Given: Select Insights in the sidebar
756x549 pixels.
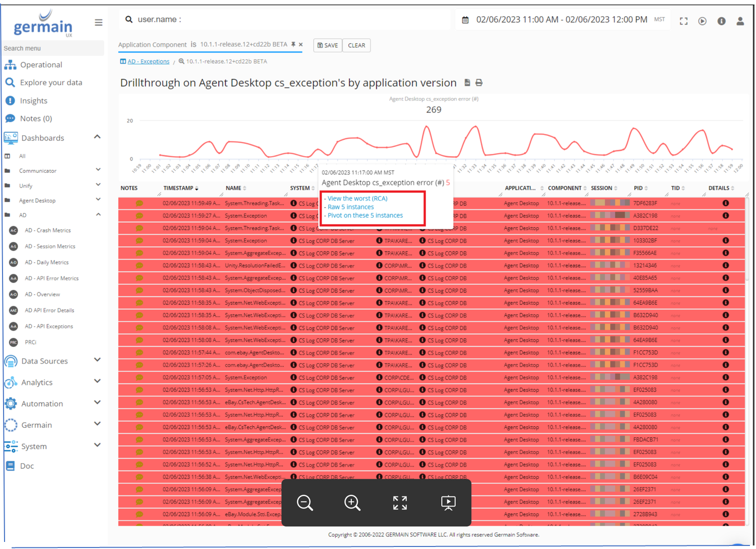Looking at the screenshot, I should click(x=33, y=101).
